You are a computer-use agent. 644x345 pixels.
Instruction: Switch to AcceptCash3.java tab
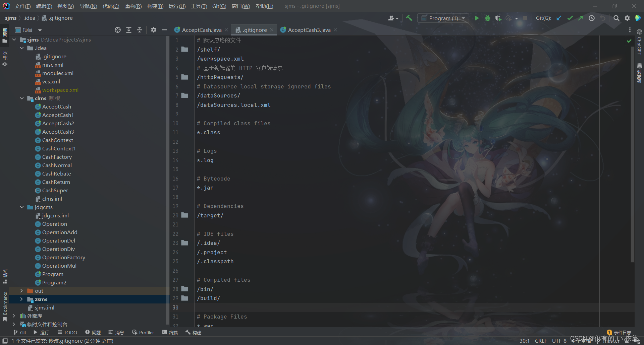click(x=309, y=30)
